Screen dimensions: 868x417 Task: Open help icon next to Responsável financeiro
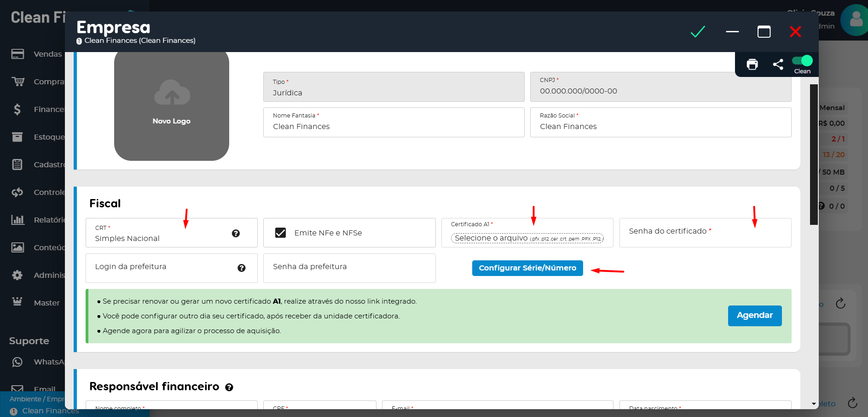click(229, 388)
